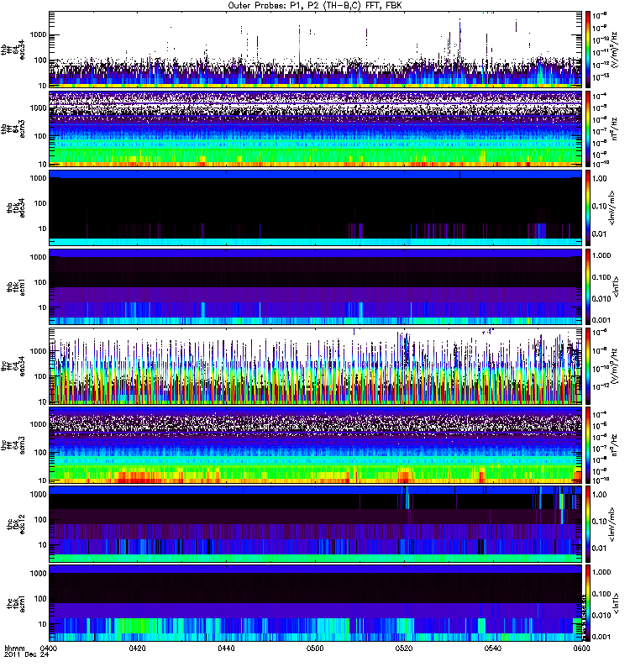Select the thc fbk edc12 filter bank panel
Viewport: 630px width, 672px height.
click(316, 524)
